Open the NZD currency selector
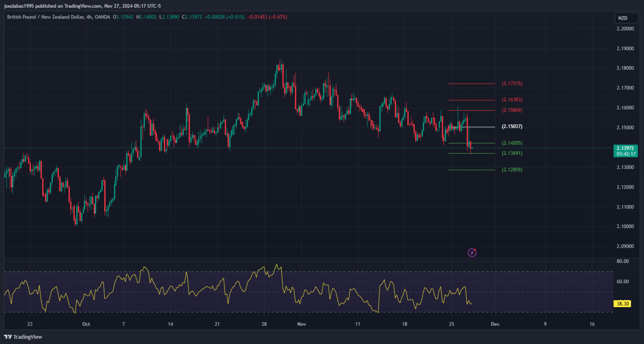 point(623,18)
